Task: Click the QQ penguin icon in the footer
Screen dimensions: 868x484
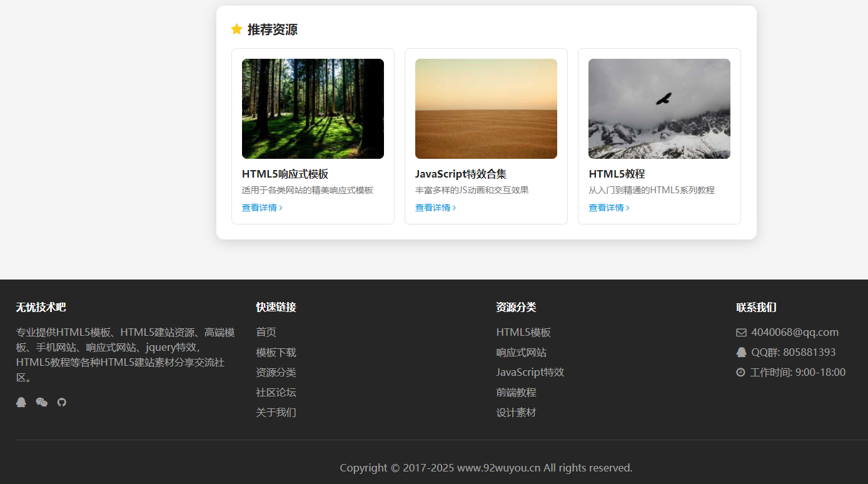Action: [x=21, y=402]
